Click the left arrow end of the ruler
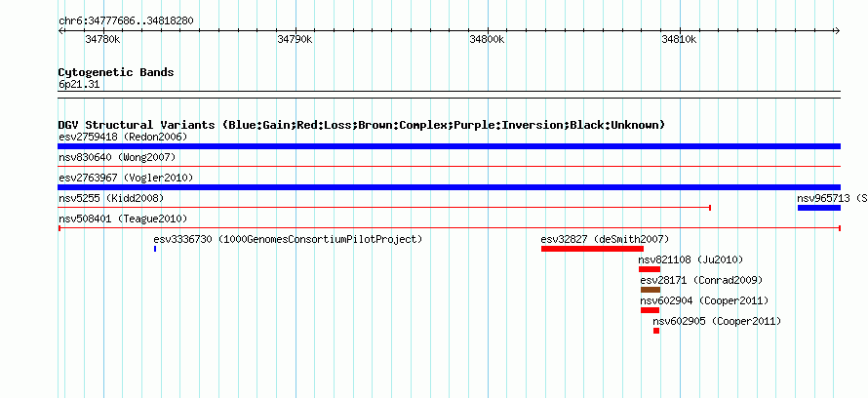 60,31
